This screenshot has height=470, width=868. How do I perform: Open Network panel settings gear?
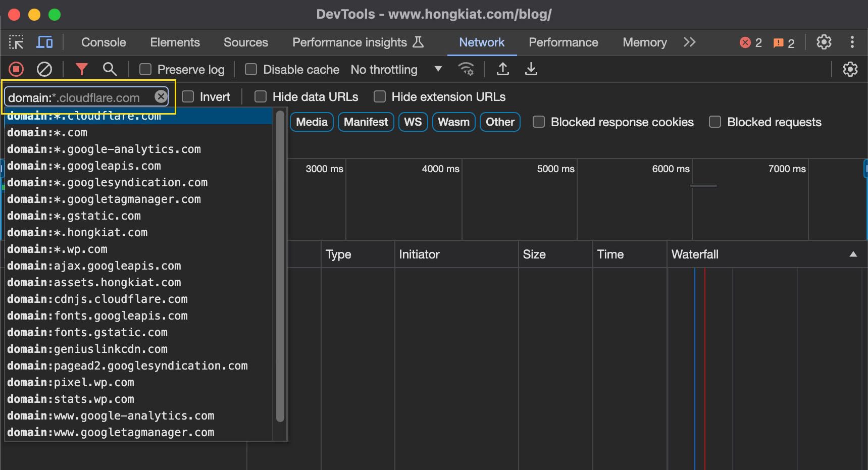click(850, 69)
